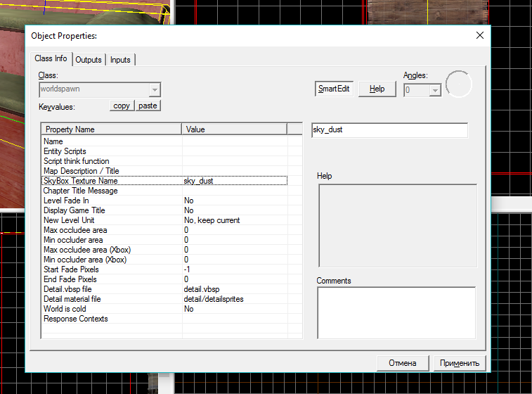The image size is (532, 394).
Task: Click the Отмена button
Action: tap(403, 363)
